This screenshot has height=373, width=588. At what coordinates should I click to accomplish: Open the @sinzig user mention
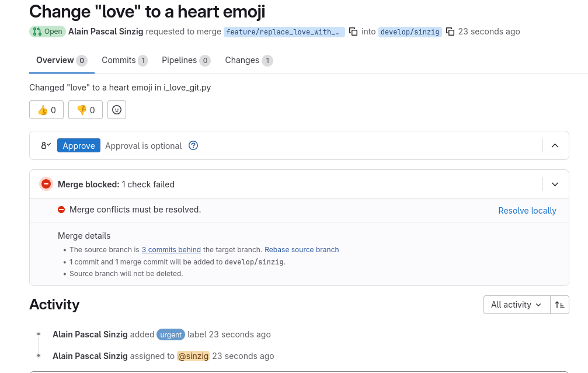[x=193, y=356]
